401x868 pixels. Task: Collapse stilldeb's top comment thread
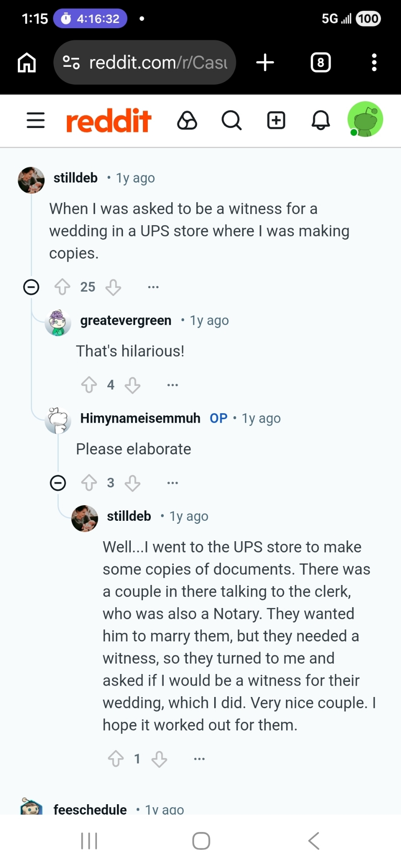coord(31,287)
